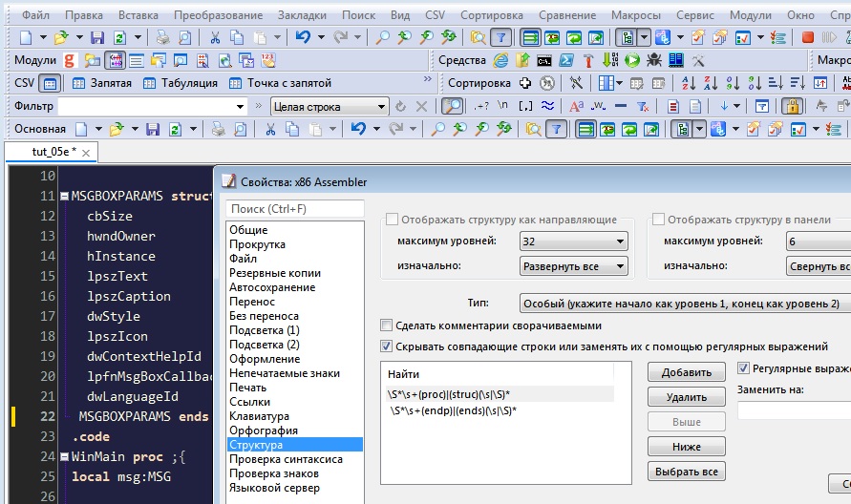
Task: Enable 'Сделать комментарии сворачиваемыми' checkbox
Action: 387,325
